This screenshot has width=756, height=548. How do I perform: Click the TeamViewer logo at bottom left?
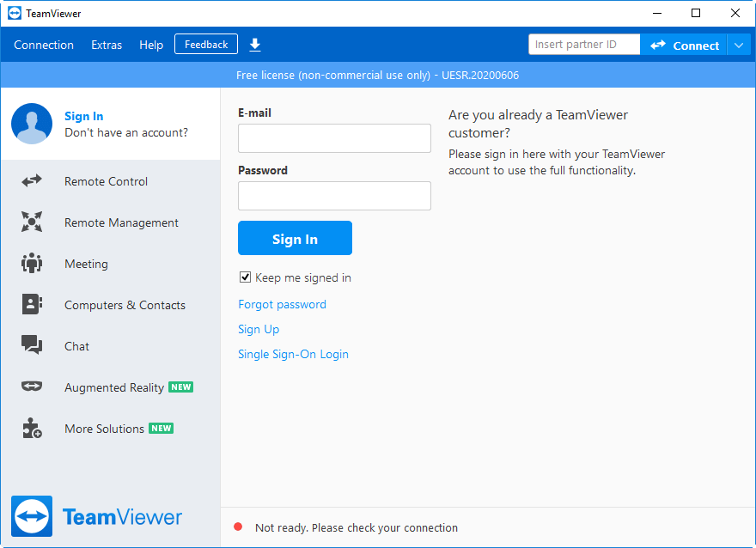pos(96,516)
